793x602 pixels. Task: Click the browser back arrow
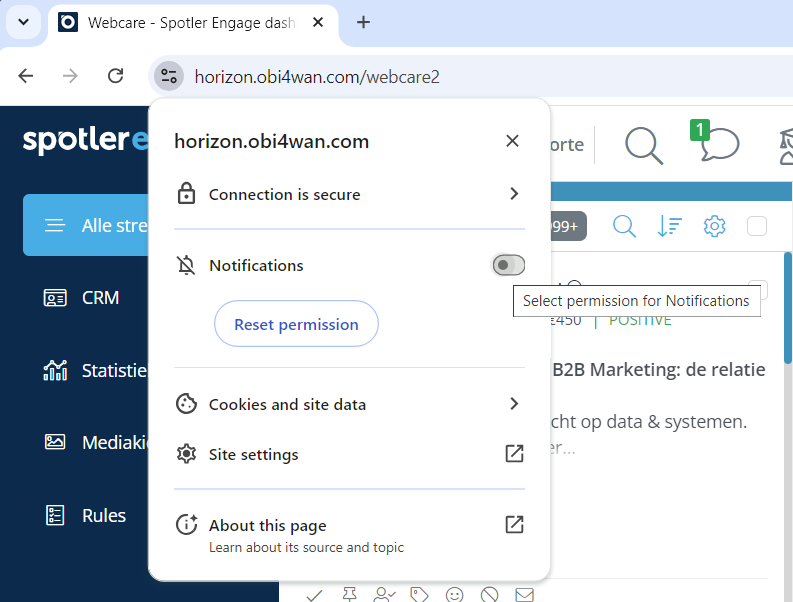click(26, 76)
